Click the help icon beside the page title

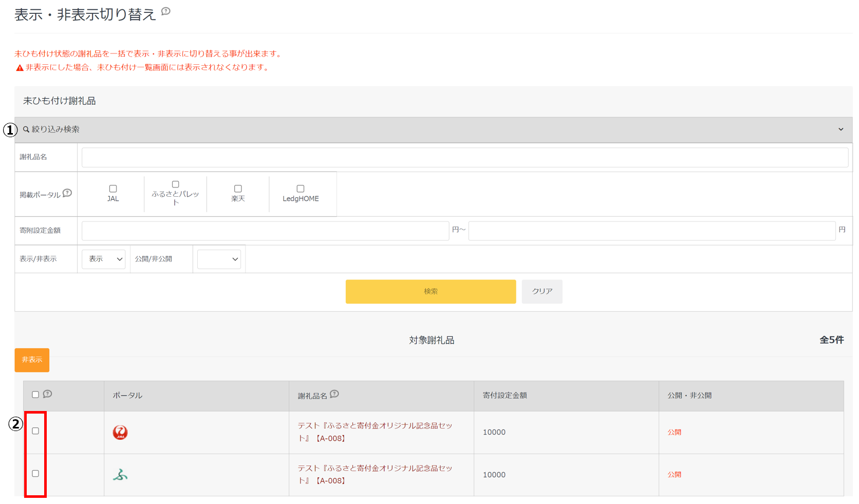tap(165, 11)
